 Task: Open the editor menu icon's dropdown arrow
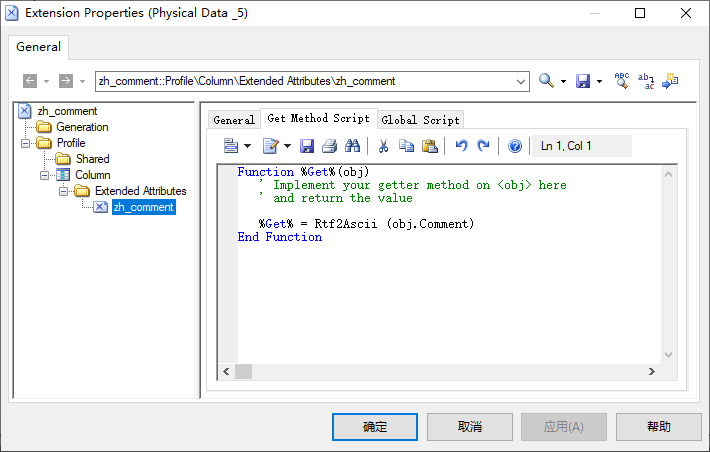(x=247, y=146)
